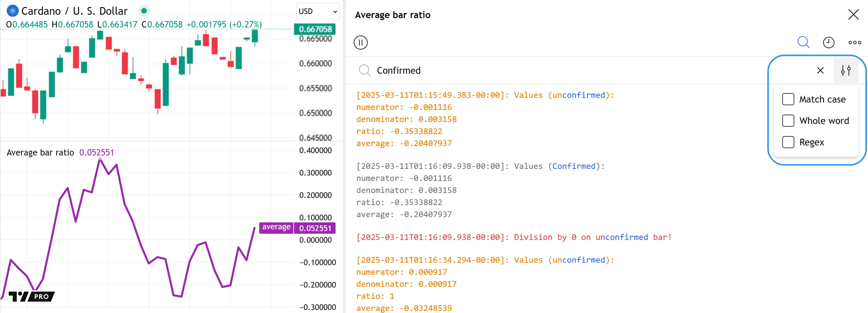This screenshot has width=868, height=313.
Task: Click the red Division by 0 log entry
Action: tap(513, 238)
